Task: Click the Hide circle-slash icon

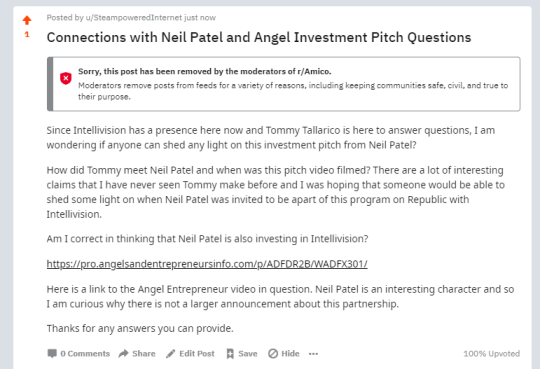Action: coord(273,353)
